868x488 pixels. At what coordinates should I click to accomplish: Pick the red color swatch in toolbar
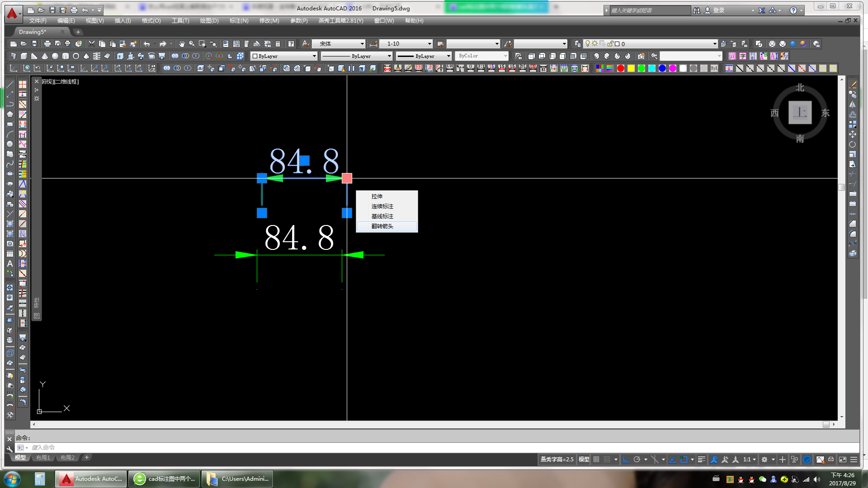click(x=621, y=68)
